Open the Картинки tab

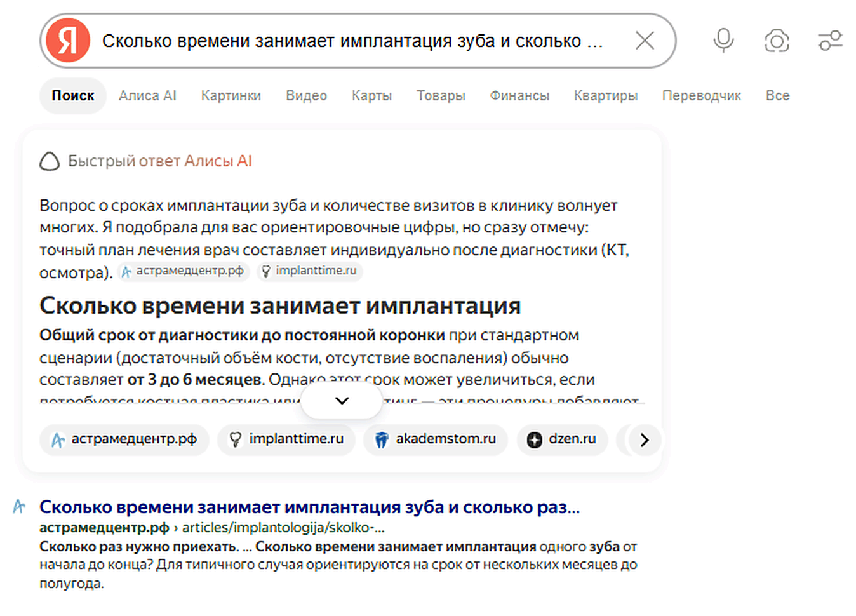coord(231,96)
